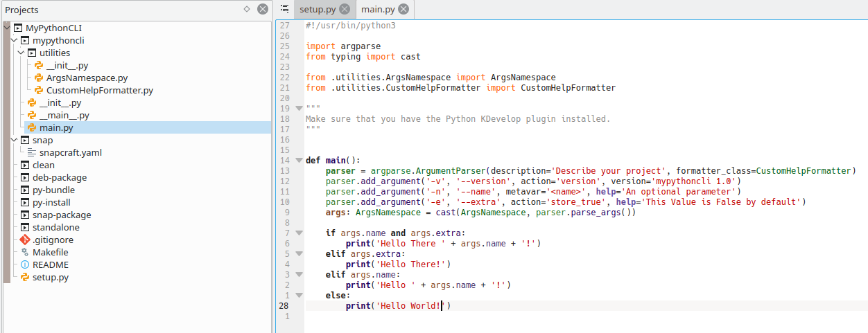Click the line number 28 in gutter
This screenshot has height=333, width=868.
click(x=284, y=306)
